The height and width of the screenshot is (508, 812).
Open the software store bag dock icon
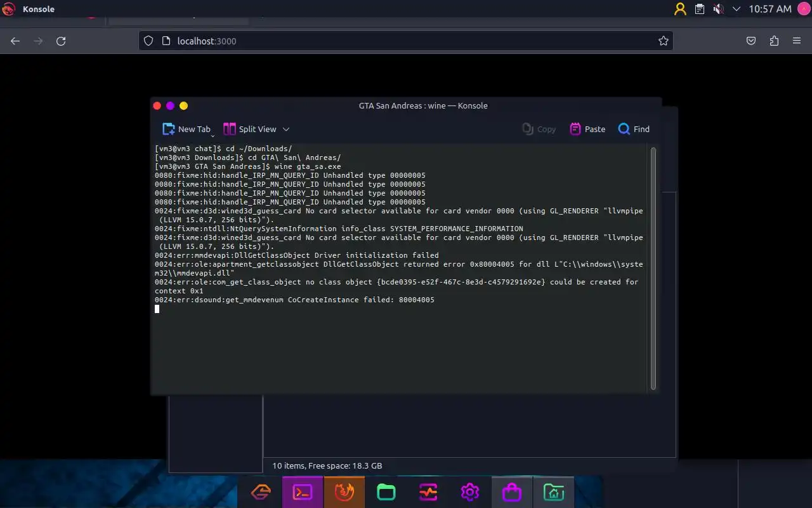click(x=512, y=492)
